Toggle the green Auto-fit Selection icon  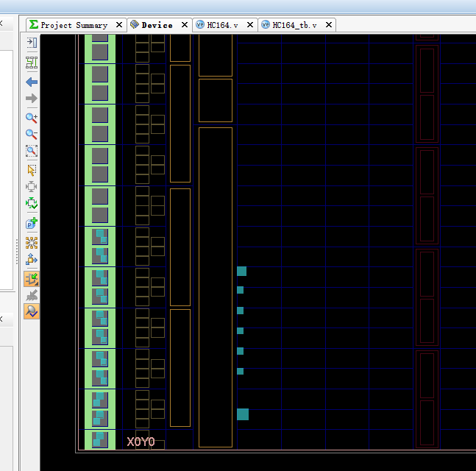[x=32, y=203]
